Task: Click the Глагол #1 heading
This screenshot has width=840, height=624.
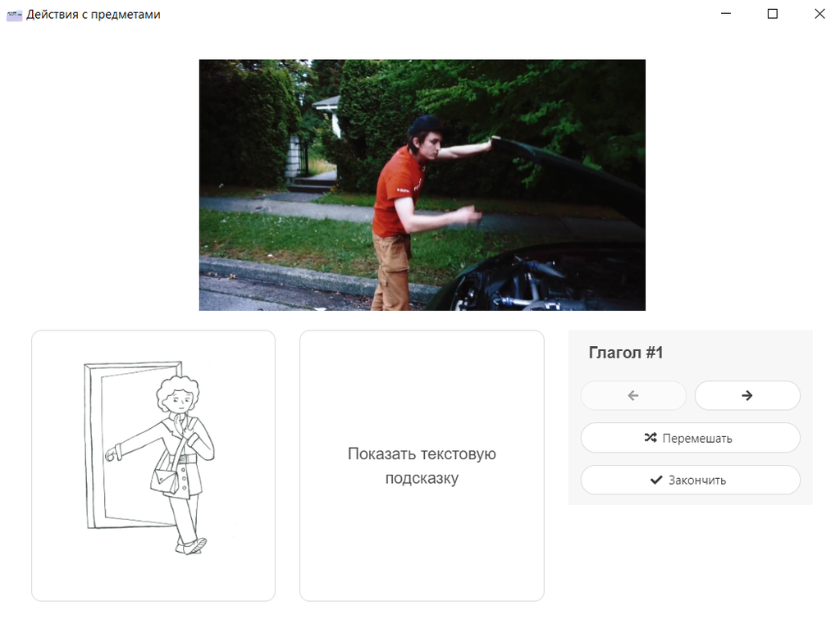Action: [626, 353]
